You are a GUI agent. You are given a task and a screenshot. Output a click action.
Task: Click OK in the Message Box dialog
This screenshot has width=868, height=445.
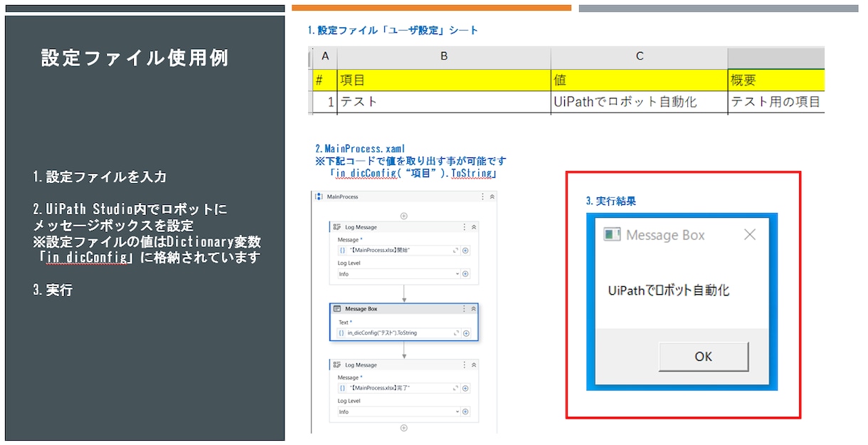[x=703, y=357]
